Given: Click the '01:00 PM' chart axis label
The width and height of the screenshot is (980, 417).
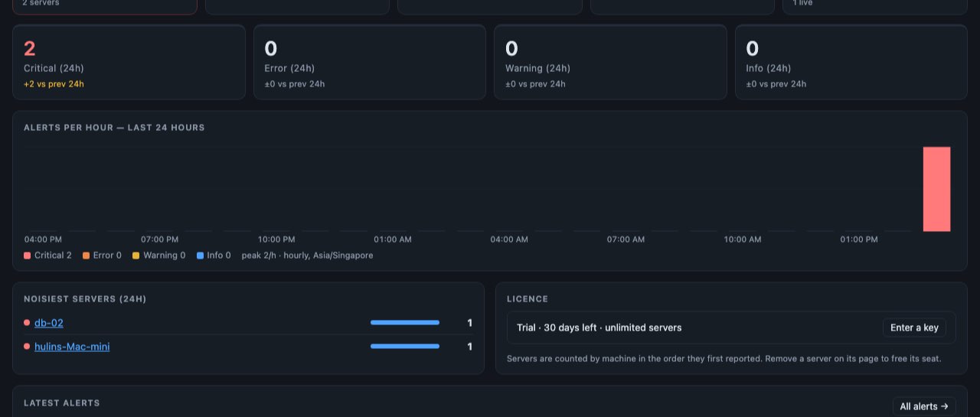Looking at the screenshot, I should 859,239.
